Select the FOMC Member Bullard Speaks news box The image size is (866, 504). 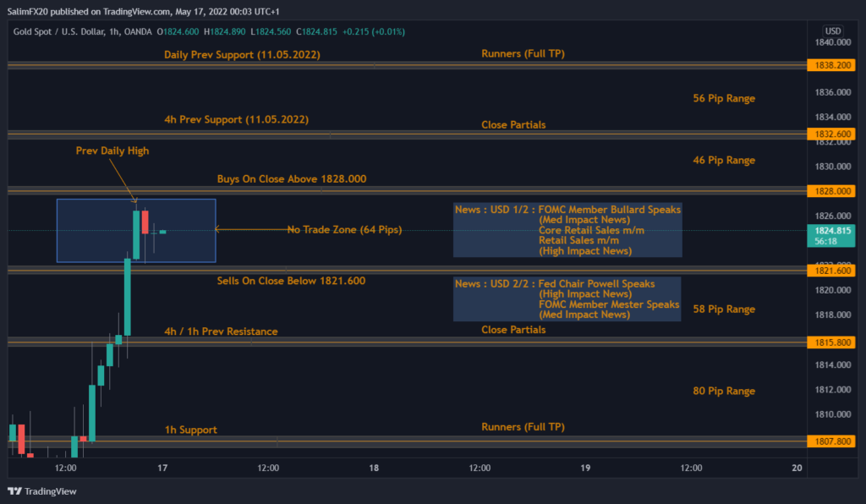[x=567, y=229]
